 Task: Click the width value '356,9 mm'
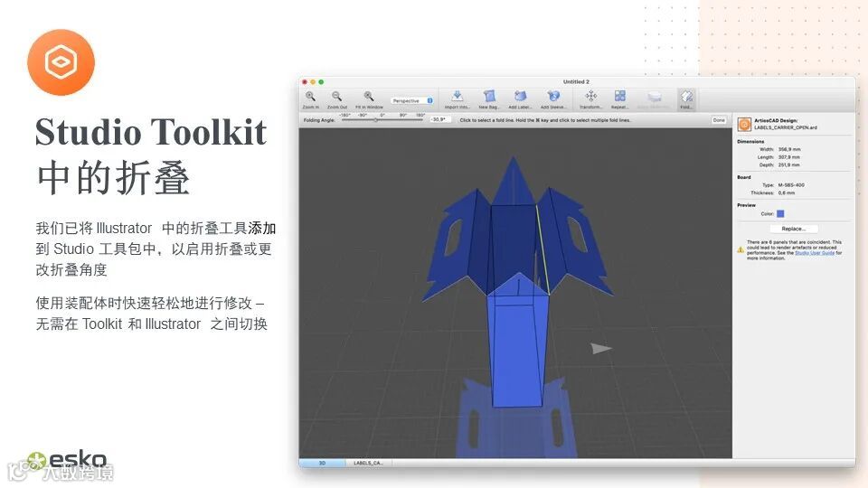click(x=789, y=149)
